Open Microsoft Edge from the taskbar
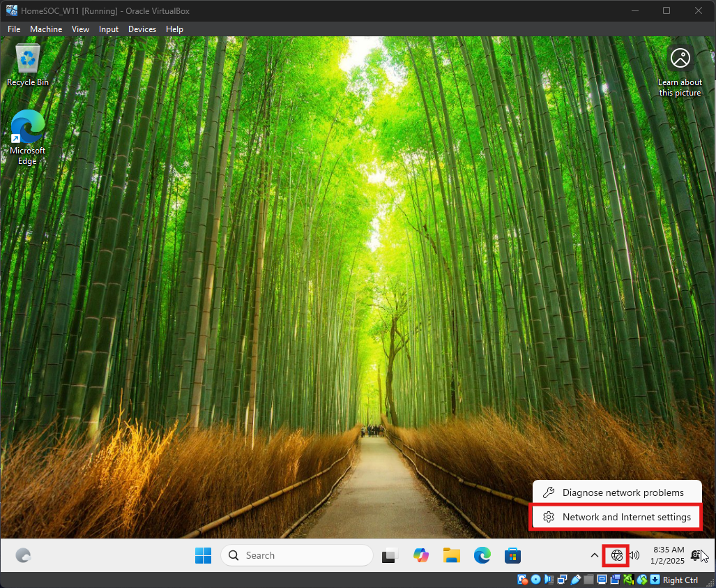The height and width of the screenshot is (588, 716). coord(482,555)
